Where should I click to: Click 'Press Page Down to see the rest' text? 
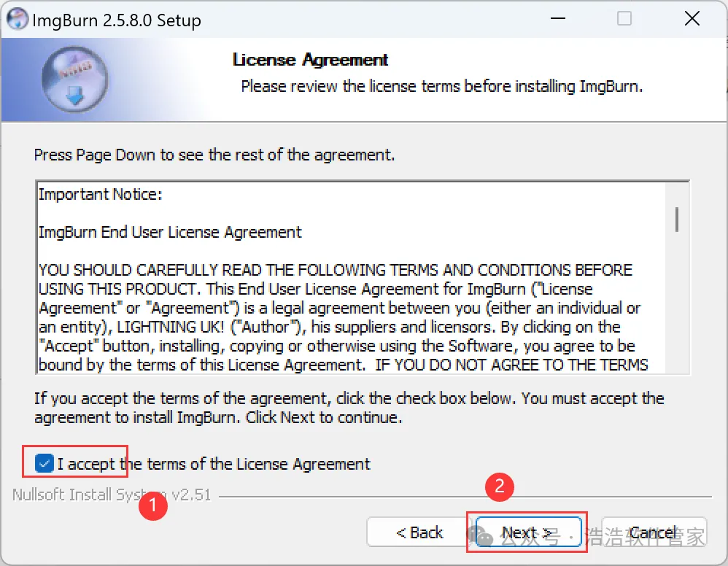(x=214, y=155)
